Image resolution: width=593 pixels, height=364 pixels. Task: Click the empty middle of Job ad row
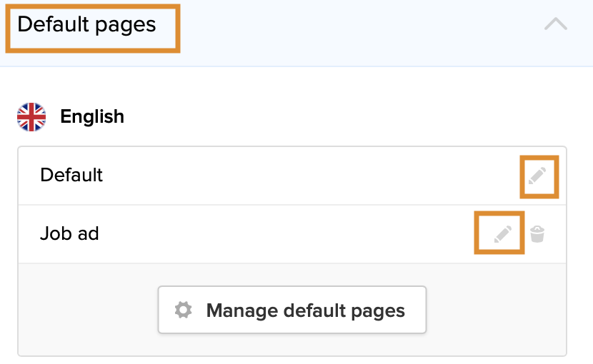286,233
